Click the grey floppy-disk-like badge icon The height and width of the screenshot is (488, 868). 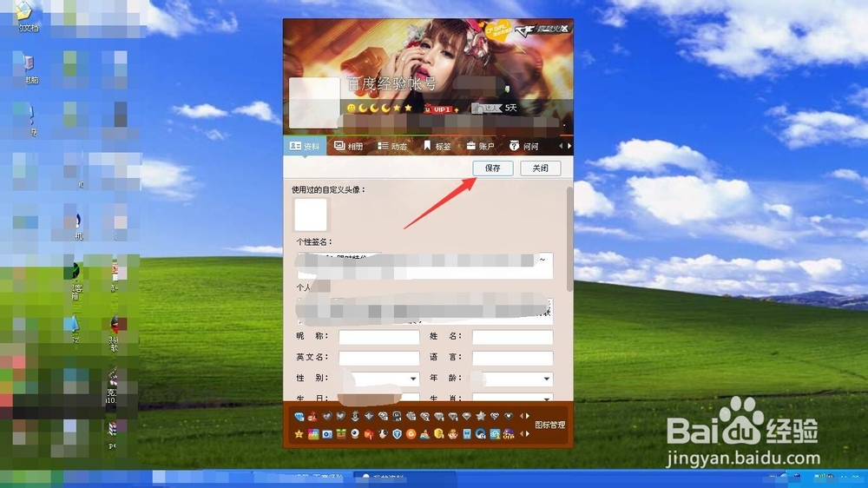397,416
